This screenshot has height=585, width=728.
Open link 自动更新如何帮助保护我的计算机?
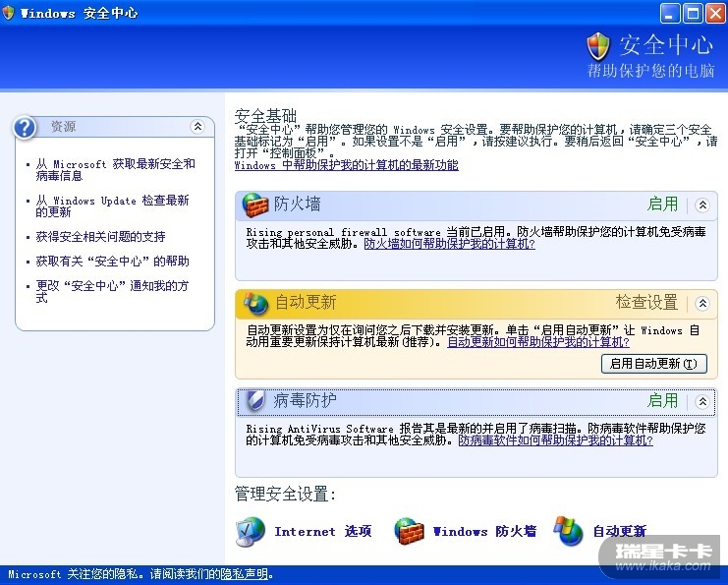coord(538,342)
